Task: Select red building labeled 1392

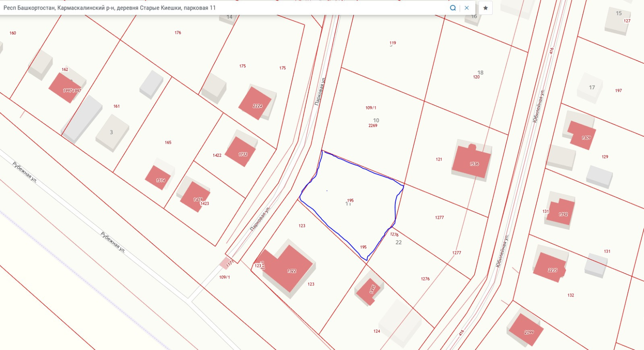Action: pyautogui.click(x=561, y=212)
